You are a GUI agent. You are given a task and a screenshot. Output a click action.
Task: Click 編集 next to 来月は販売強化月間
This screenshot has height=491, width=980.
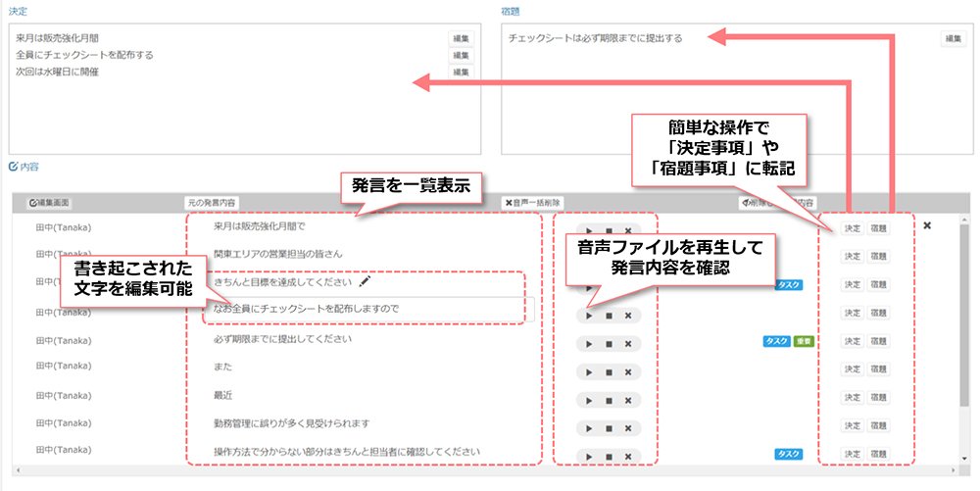(461, 39)
